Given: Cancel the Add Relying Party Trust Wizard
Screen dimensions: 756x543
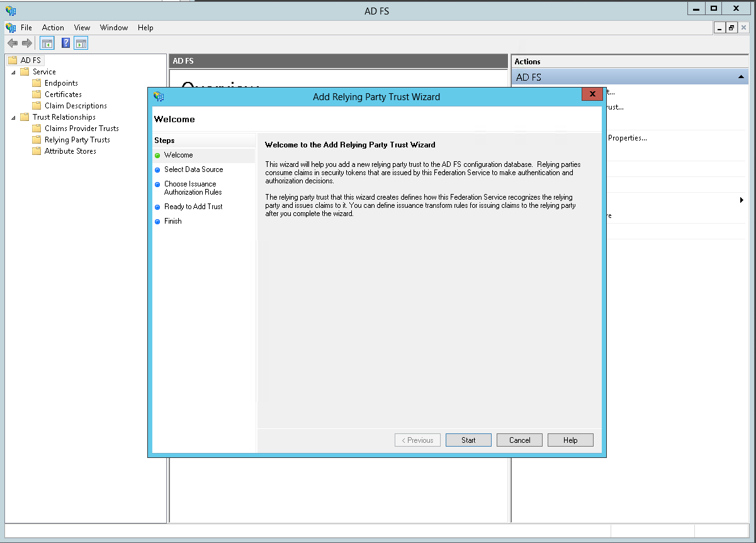Looking at the screenshot, I should coord(519,440).
